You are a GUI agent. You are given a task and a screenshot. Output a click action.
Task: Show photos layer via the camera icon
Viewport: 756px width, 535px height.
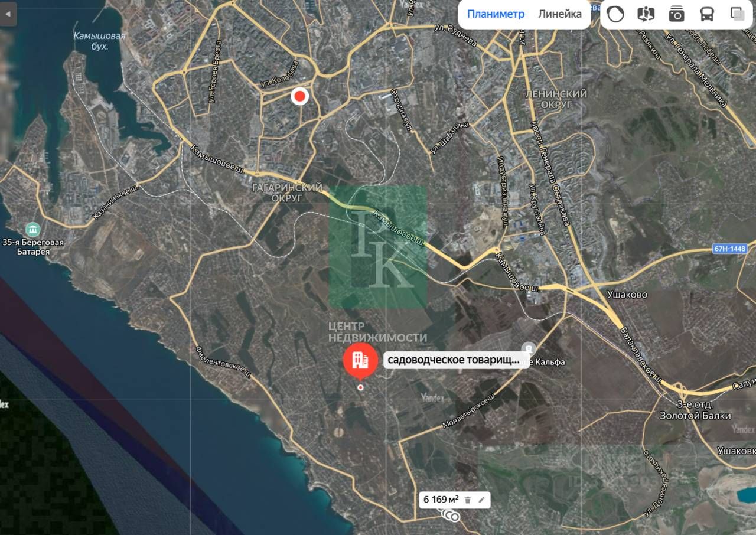tap(676, 14)
